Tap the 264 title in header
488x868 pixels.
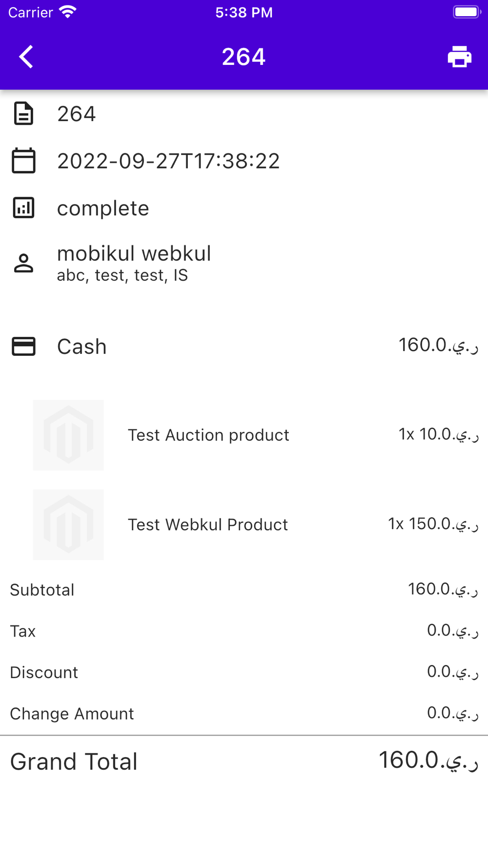tap(244, 57)
